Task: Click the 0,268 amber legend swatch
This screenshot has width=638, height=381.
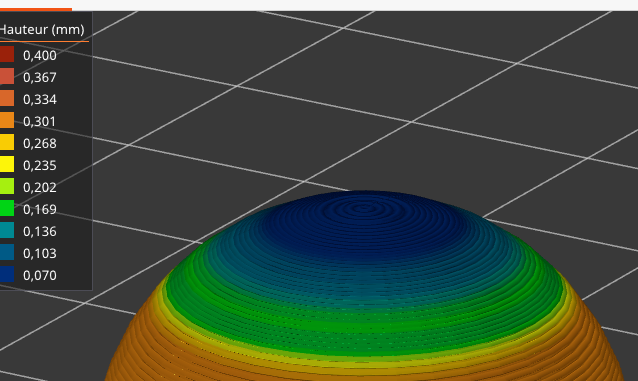Action: [x=7, y=142]
